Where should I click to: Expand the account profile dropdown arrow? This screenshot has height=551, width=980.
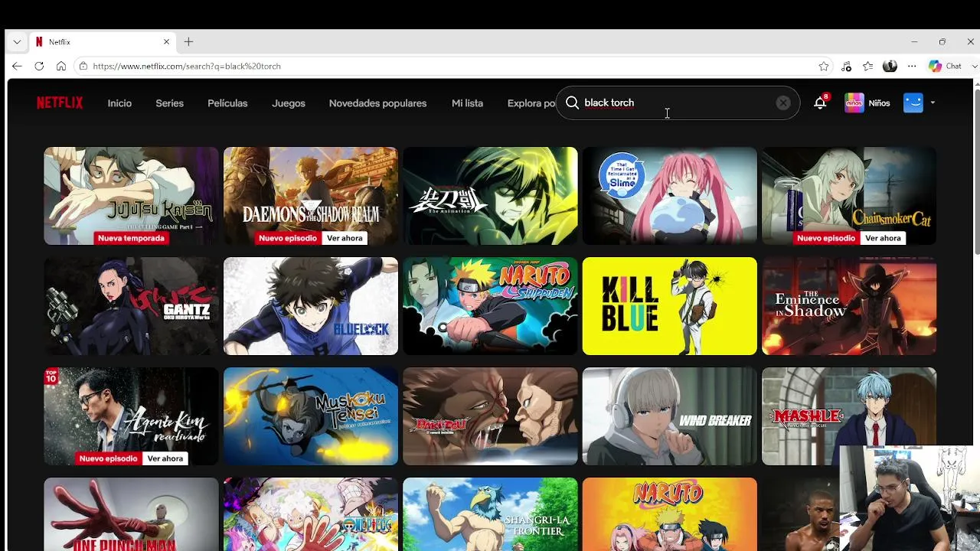pyautogui.click(x=933, y=103)
